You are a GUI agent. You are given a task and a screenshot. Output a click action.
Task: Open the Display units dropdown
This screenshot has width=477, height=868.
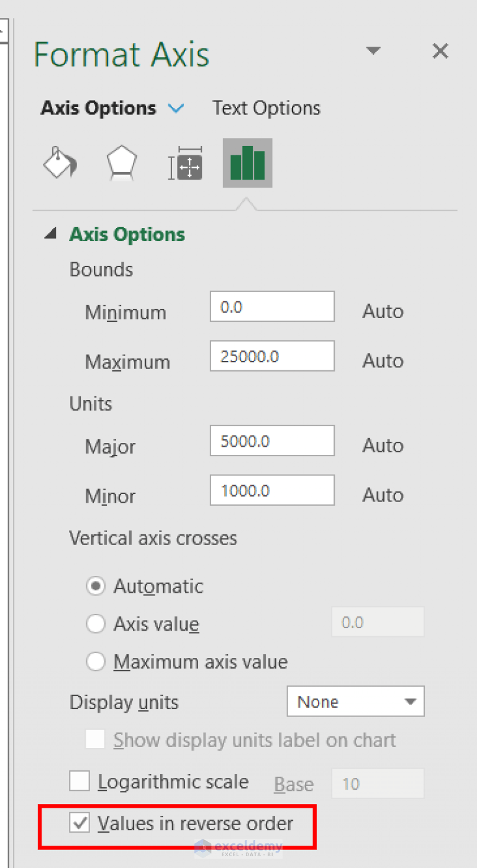point(355,702)
